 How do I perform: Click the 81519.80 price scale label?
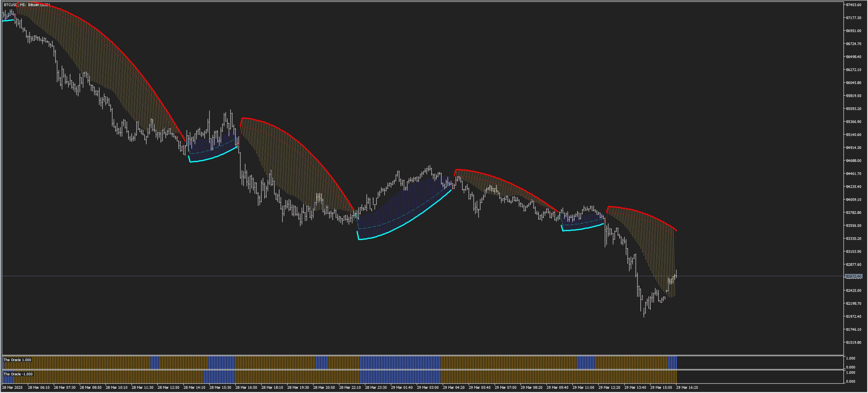point(853,342)
